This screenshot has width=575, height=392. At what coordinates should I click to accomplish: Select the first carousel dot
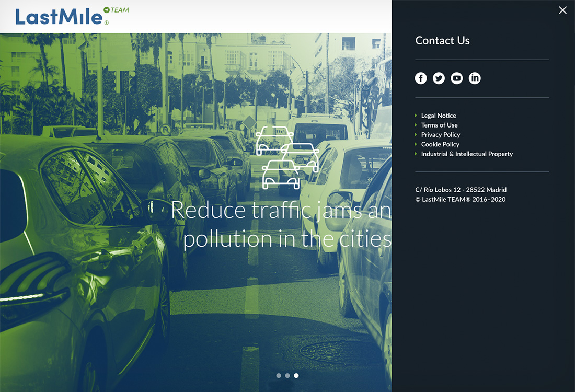tap(279, 375)
